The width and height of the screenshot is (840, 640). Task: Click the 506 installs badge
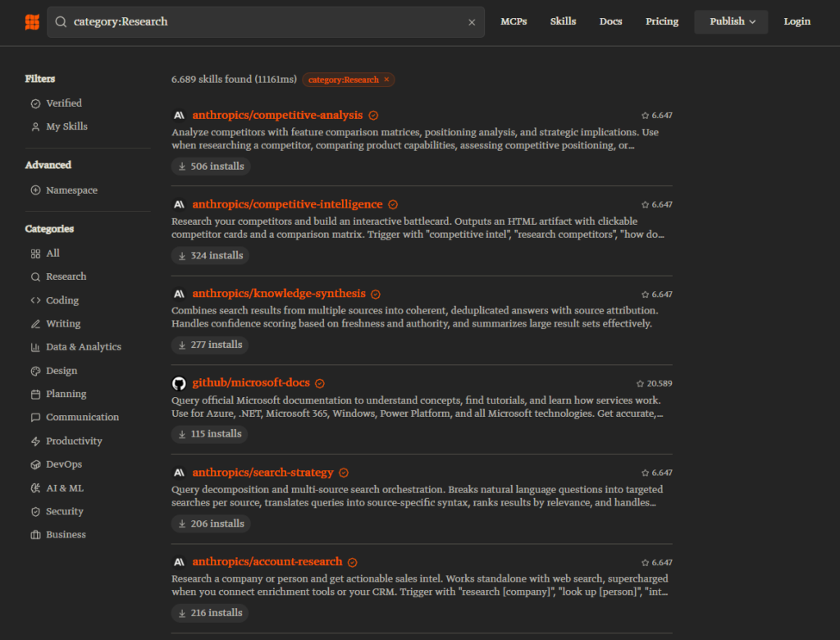coord(211,167)
